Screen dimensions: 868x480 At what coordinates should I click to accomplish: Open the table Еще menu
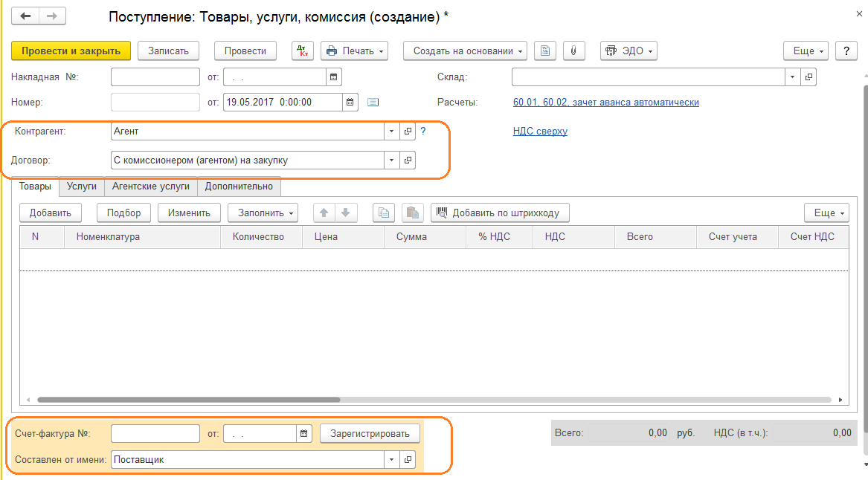[x=826, y=213]
